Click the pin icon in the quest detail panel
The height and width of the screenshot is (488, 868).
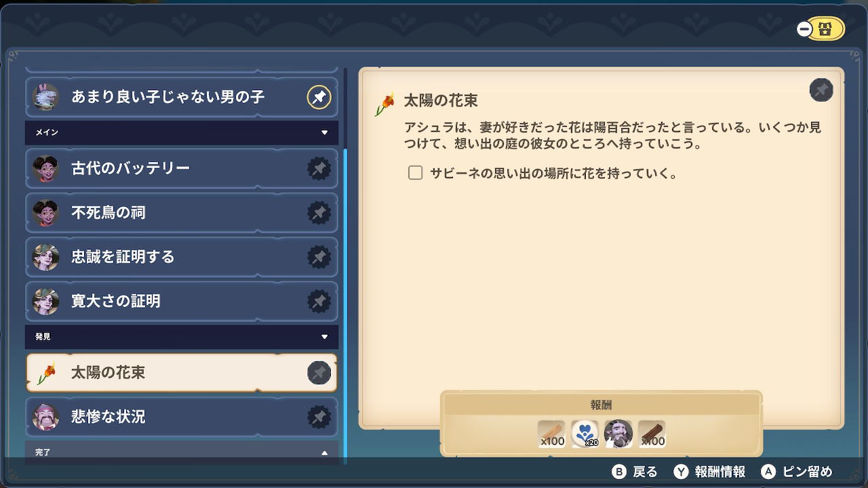(821, 90)
